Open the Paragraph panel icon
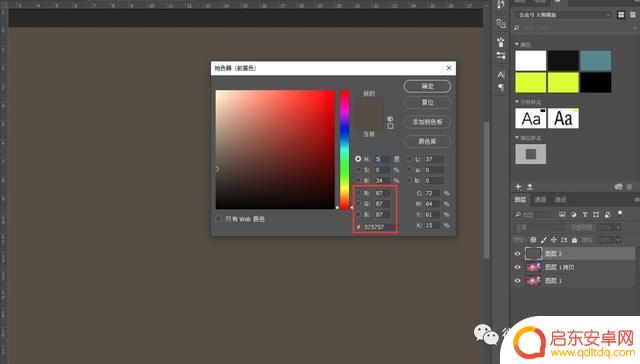This screenshot has height=364, width=640. pyautogui.click(x=501, y=87)
